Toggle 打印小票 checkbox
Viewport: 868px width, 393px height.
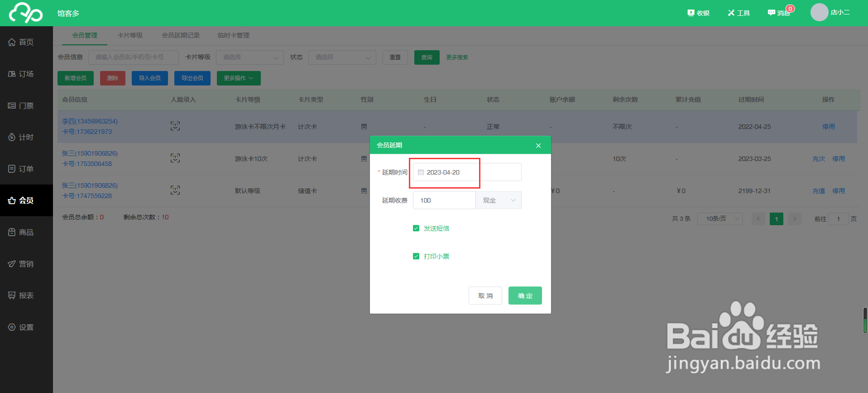point(416,256)
